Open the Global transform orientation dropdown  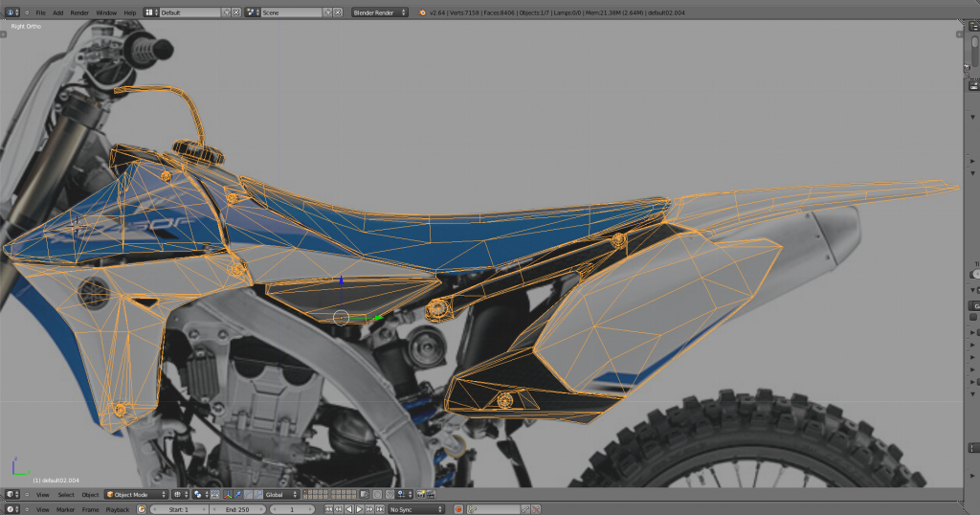click(x=281, y=494)
